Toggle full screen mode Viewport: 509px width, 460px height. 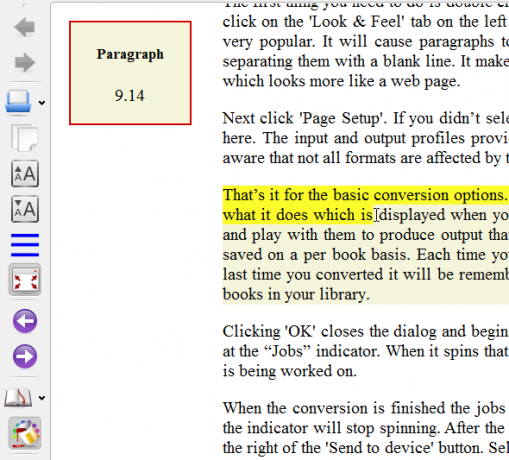point(25,280)
